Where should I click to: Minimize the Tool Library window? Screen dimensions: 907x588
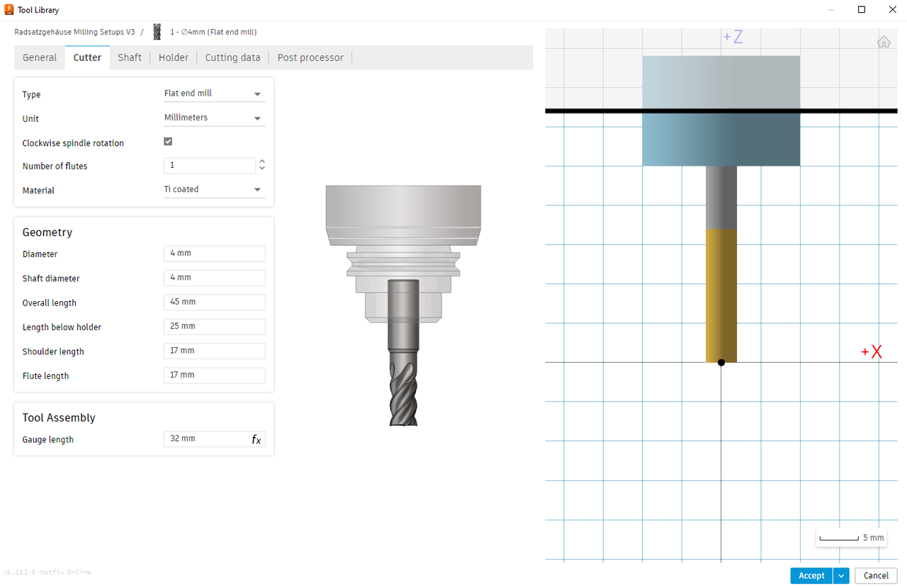tap(830, 10)
